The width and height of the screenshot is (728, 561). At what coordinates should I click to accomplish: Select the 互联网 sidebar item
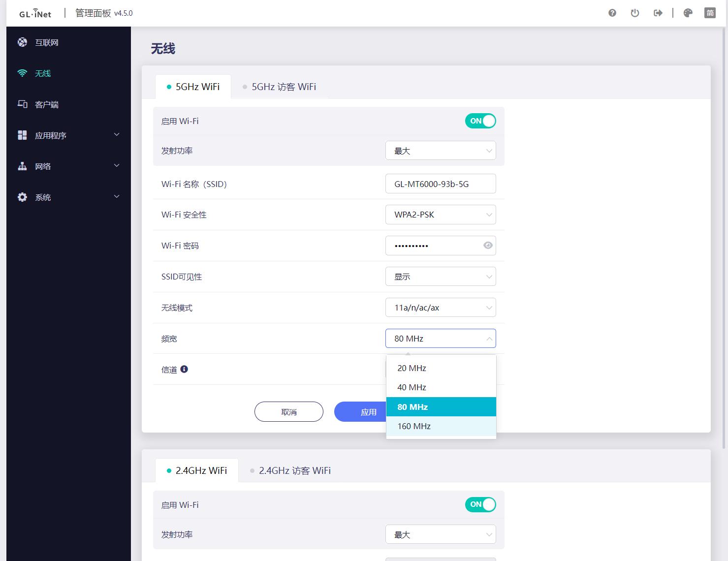(44, 42)
